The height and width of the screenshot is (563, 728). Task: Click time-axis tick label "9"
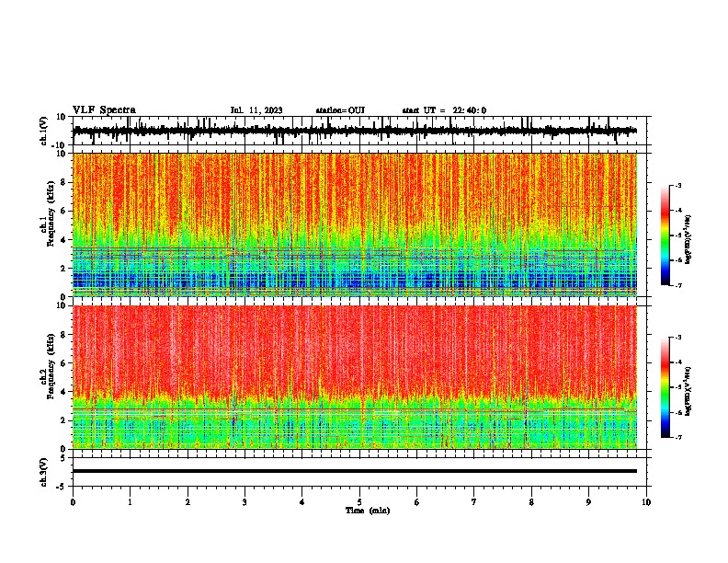click(588, 502)
